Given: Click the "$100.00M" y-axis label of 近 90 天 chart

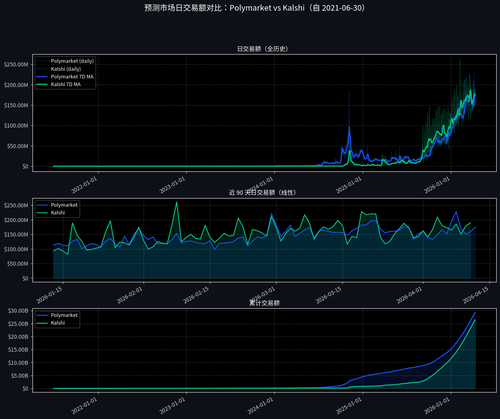Looking at the screenshot, I should pos(16,249).
